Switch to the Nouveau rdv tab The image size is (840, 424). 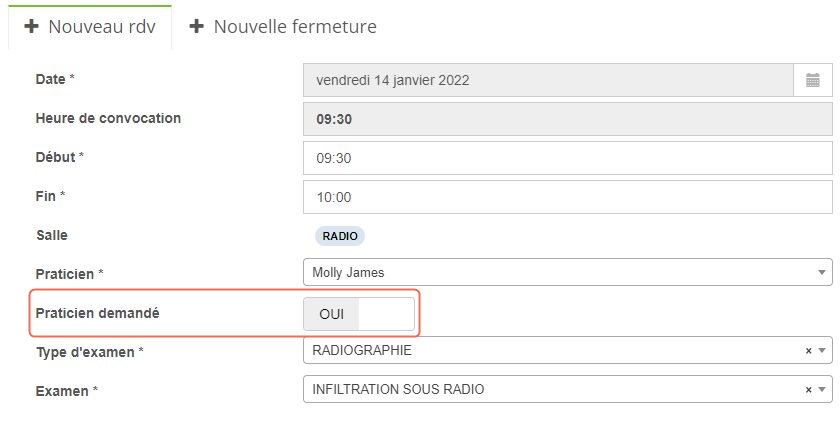pyautogui.click(x=90, y=27)
